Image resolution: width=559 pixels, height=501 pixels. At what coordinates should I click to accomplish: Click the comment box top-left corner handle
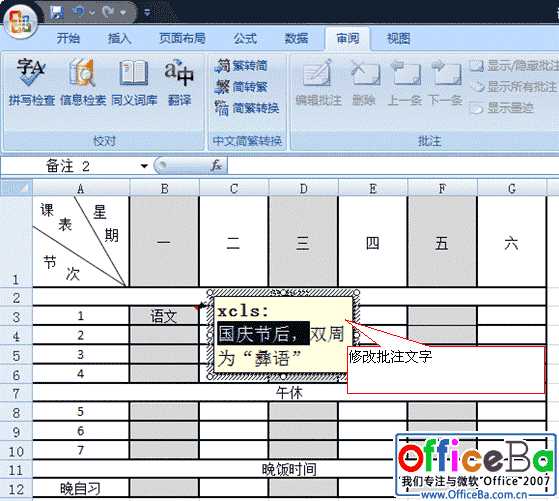click(x=210, y=293)
